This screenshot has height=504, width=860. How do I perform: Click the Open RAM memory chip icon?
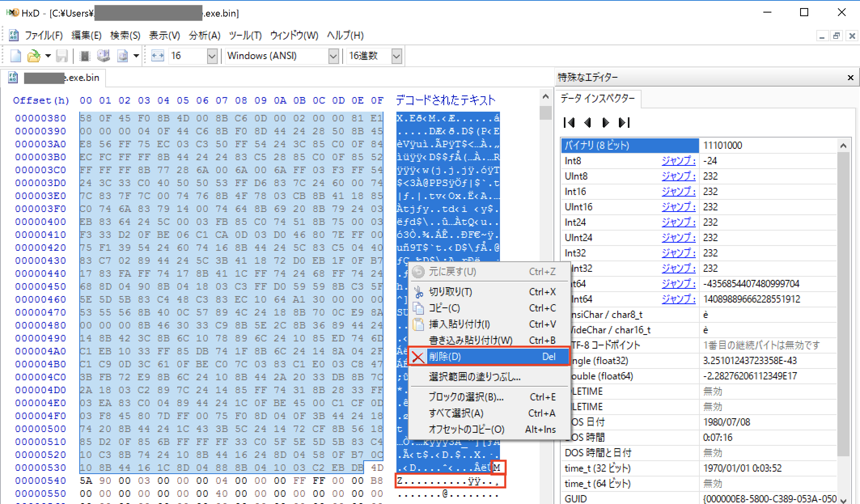tap(85, 56)
